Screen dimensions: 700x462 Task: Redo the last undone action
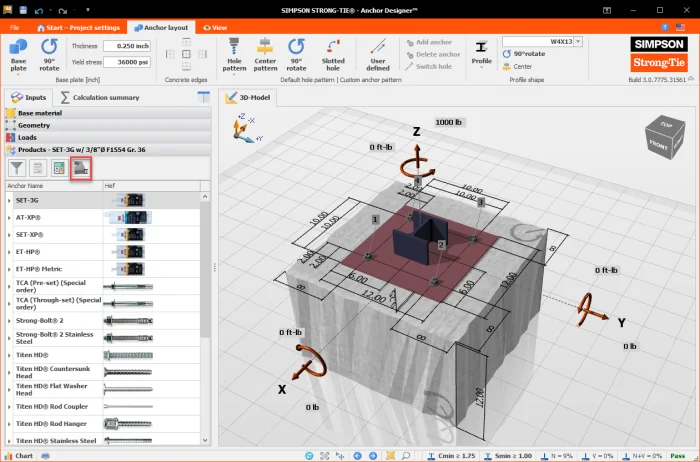coord(62,10)
